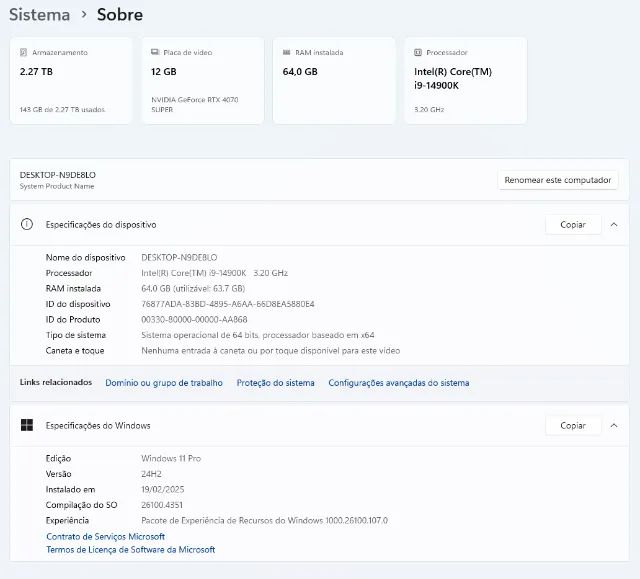
Task: Select the Tipo de sistema value text
Action: tap(258, 335)
